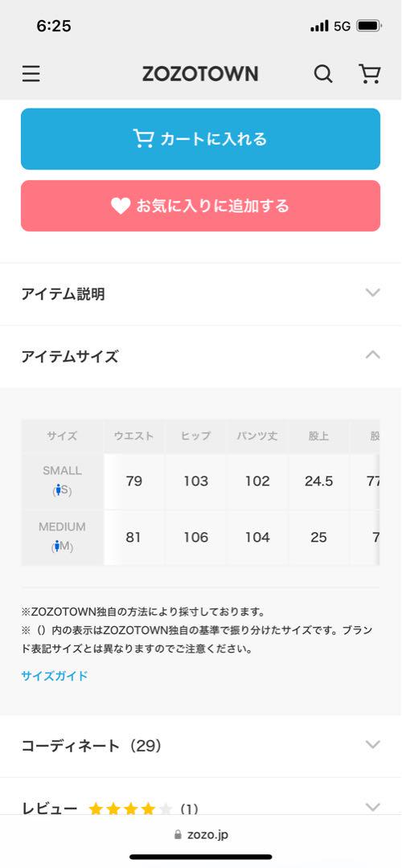Collapse the アイテムサイズ section chevron
This screenshot has height=868, width=402.
[372, 355]
